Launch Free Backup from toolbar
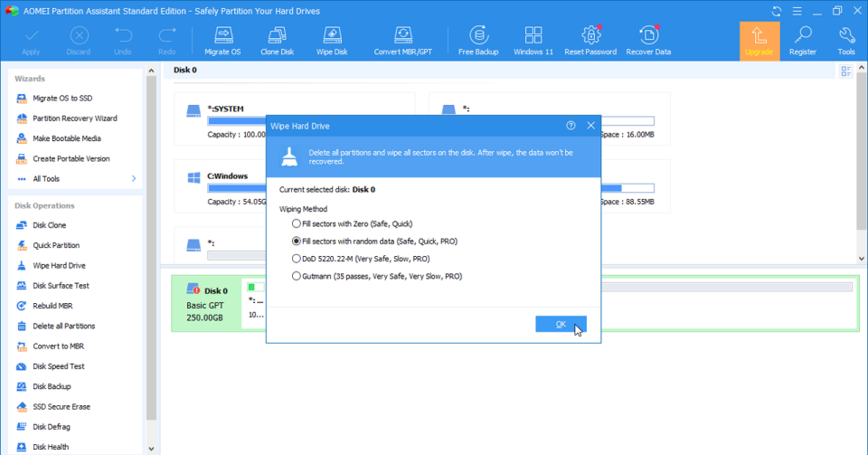 pos(478,41)
